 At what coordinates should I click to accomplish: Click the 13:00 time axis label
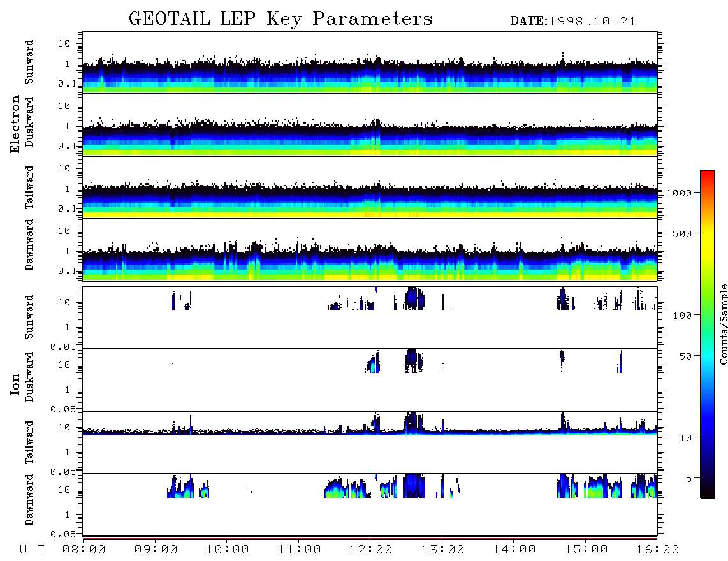443,550
